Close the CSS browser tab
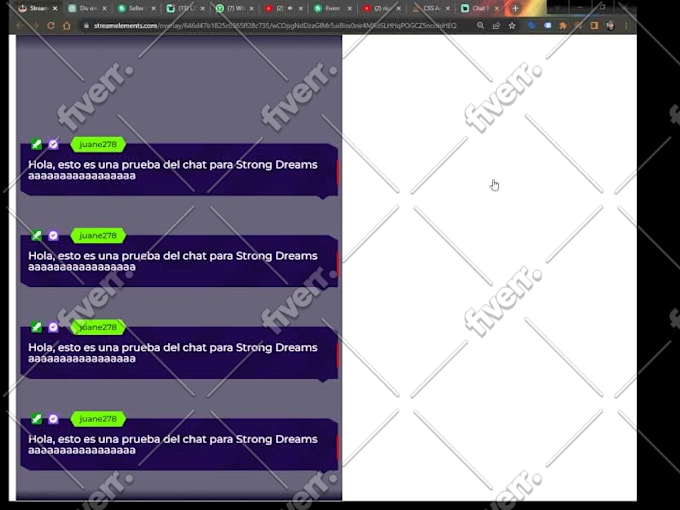 pyautogui.click(x=448, y=8)
